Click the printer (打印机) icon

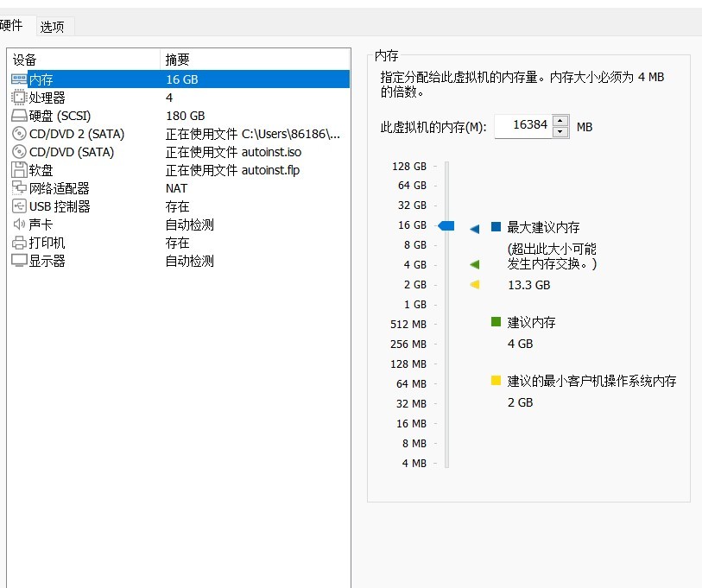(x=19, y=243)
